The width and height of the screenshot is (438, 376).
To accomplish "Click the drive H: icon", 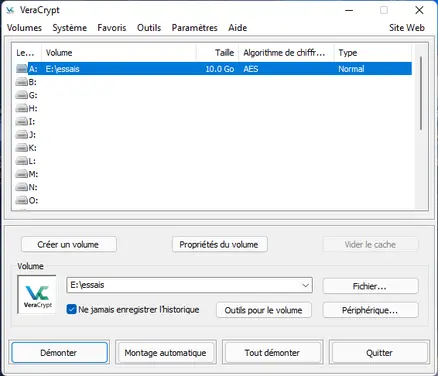I will (22, 108).
